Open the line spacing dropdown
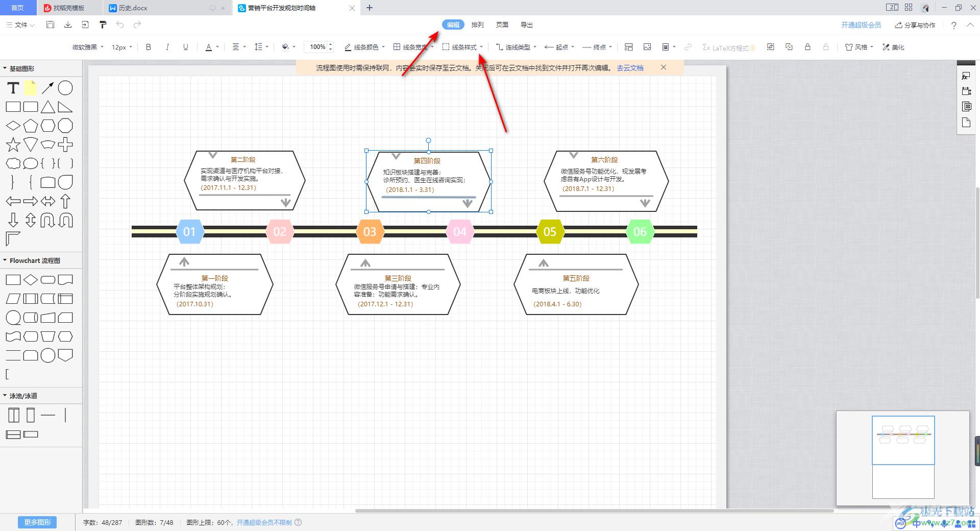 pos(261,47)
